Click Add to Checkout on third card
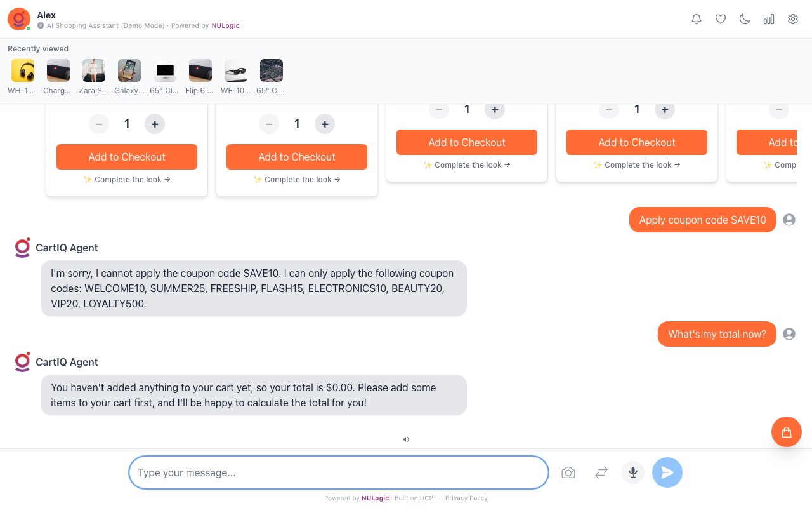The width and height of the screenshot is (812, 508). (x=467, y=142)
